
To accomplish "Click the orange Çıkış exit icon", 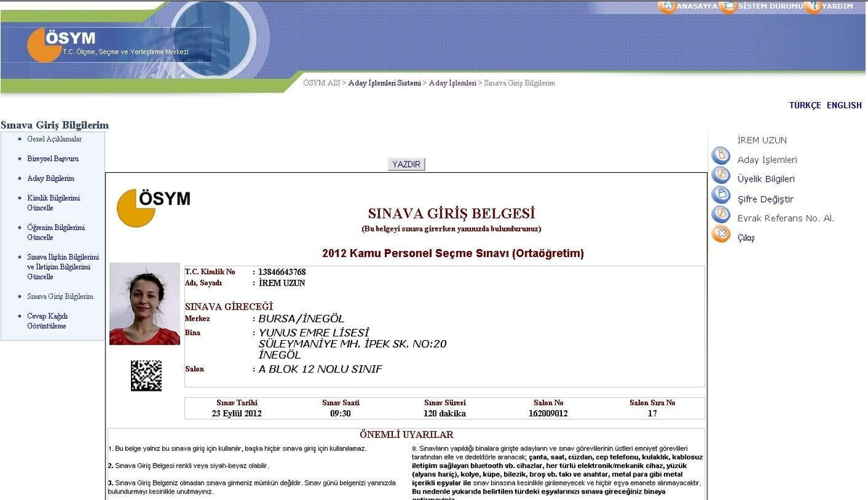I will pos(721,234).
